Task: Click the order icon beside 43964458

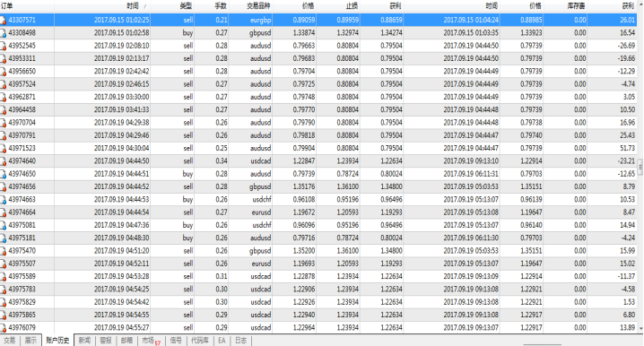Action: [3, 110]
